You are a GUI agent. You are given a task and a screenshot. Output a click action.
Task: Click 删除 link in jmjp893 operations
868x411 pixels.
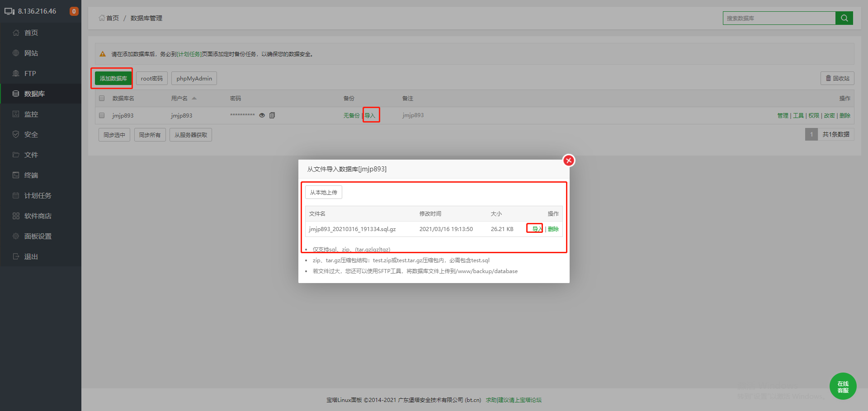(x=845, y=115)
